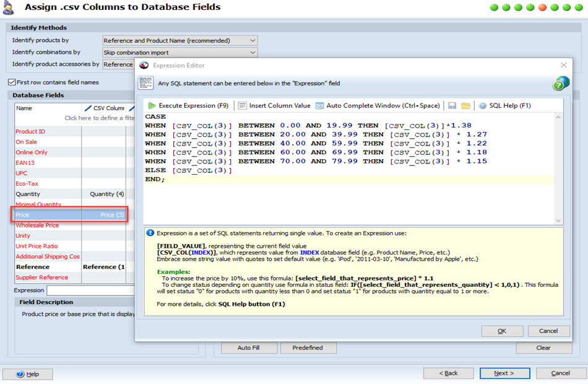Toggle the First row contains field names checkbox

(12, 82)
